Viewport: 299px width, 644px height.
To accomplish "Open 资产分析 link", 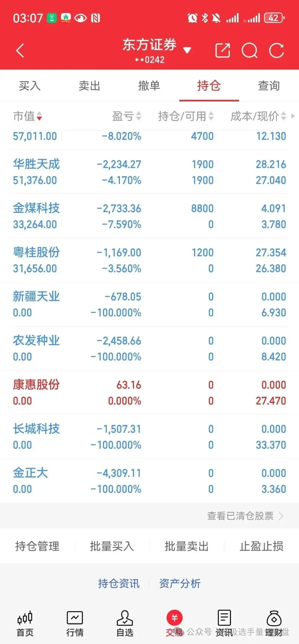I will pyautogui.click(x=180, y=583).
